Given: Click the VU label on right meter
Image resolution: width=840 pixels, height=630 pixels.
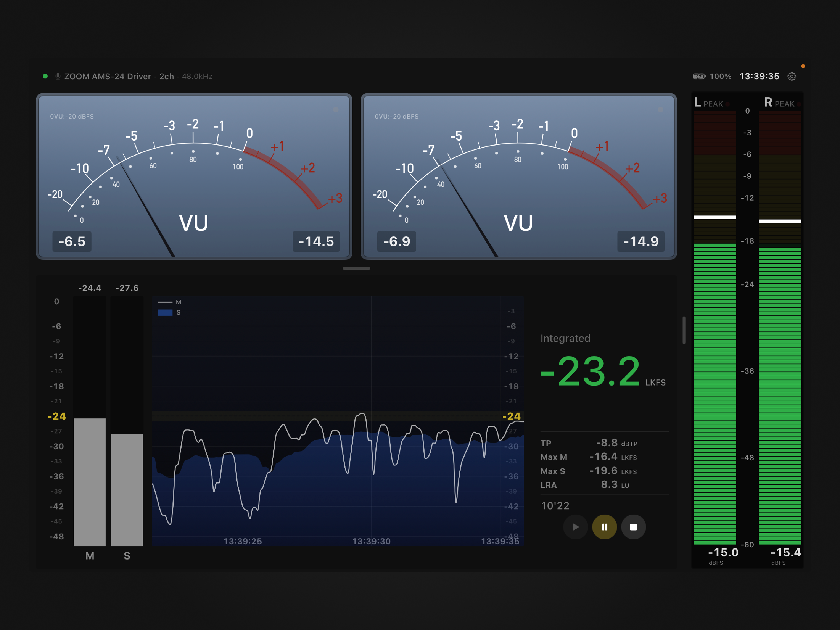Looking at the screenshot, I should (518, 223).
